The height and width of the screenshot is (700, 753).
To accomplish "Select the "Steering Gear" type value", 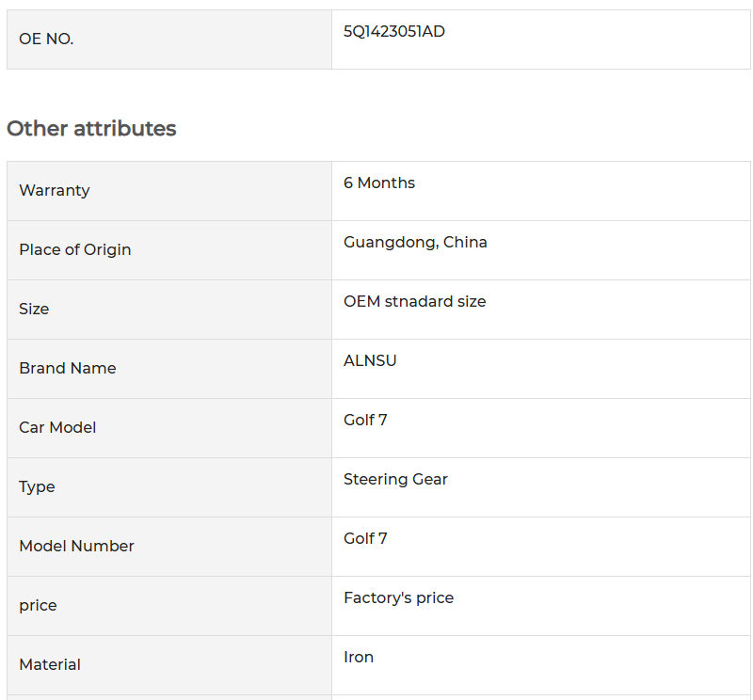I will pyautogui.click(x=395, y=479).
